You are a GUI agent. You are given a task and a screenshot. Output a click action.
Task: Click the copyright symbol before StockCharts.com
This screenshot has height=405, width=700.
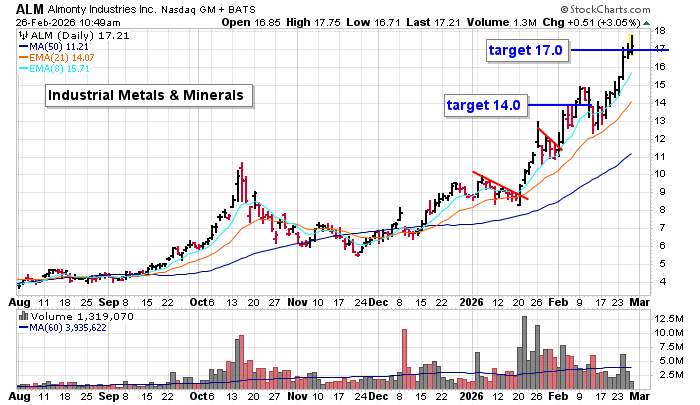573,8
